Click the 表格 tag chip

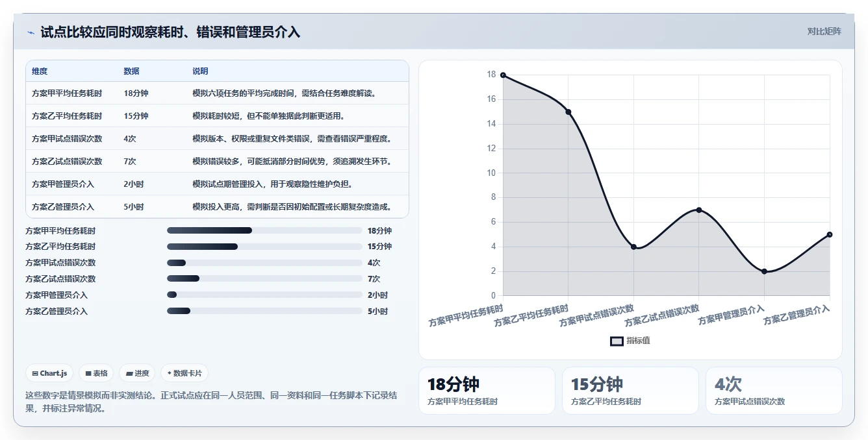96,373
